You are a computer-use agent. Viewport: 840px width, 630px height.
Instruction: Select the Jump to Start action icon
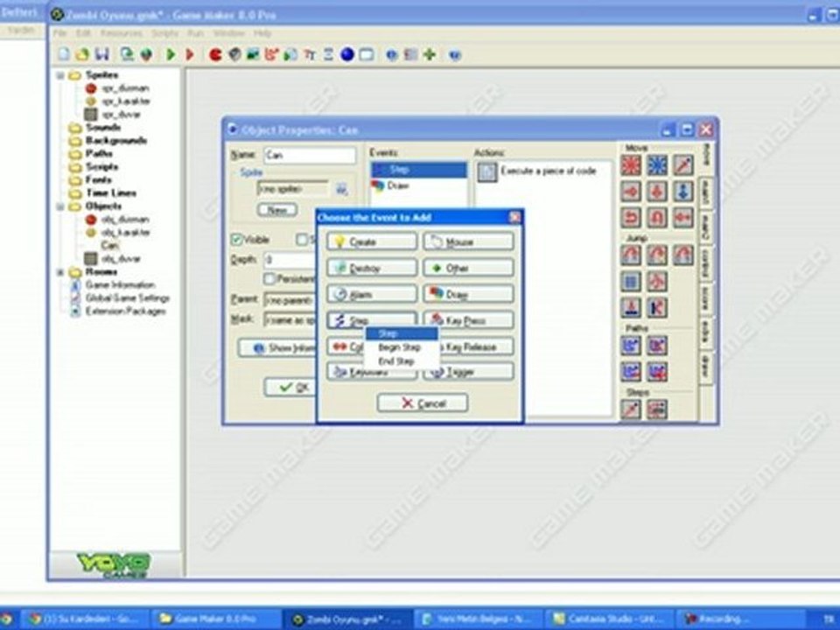657,255
